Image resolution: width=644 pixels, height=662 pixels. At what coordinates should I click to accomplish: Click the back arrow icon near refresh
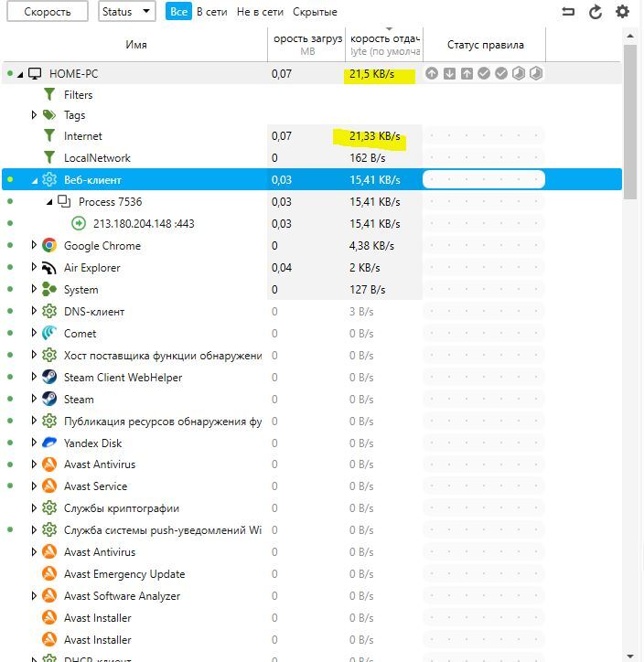coord(568,12)
